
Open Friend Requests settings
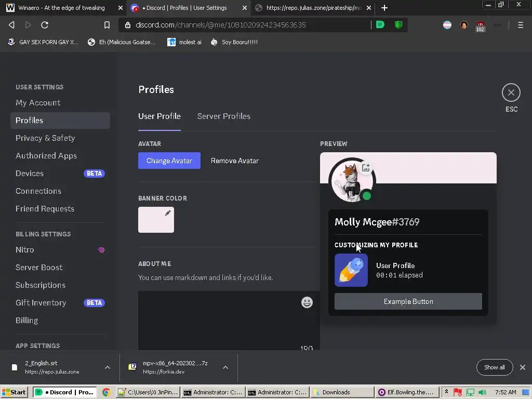click(x=60, y=209)
